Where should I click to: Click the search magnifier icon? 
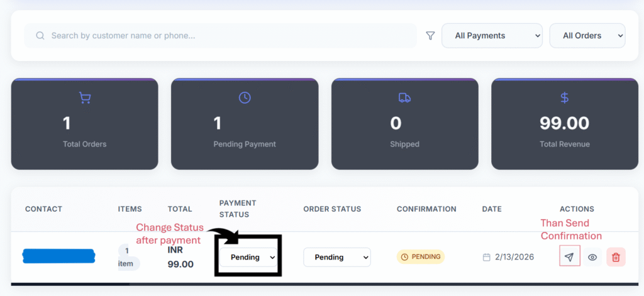point(40,36)
